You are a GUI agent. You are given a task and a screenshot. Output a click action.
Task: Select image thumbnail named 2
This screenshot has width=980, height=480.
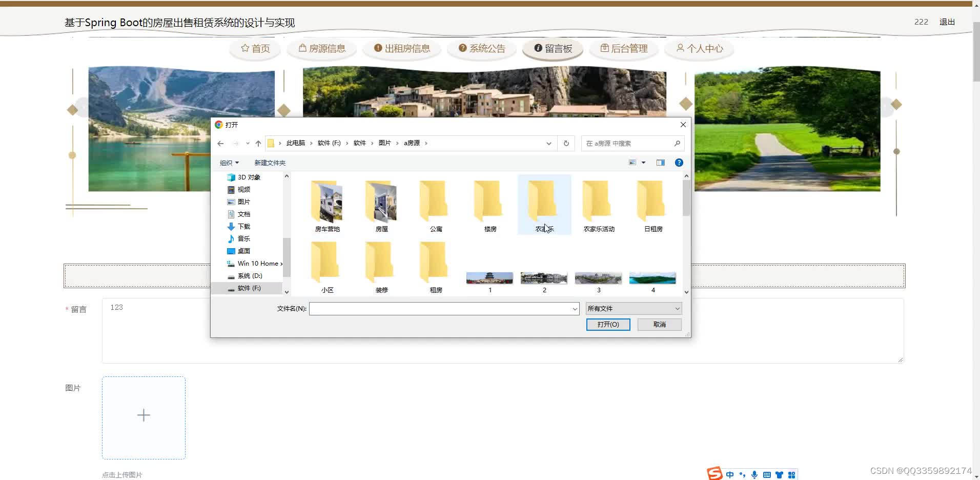(544, 282)
